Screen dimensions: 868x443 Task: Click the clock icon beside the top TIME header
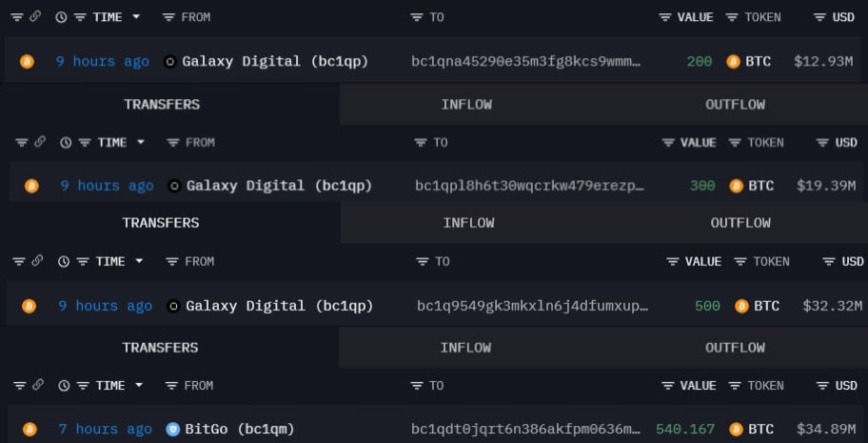(62, 17)
